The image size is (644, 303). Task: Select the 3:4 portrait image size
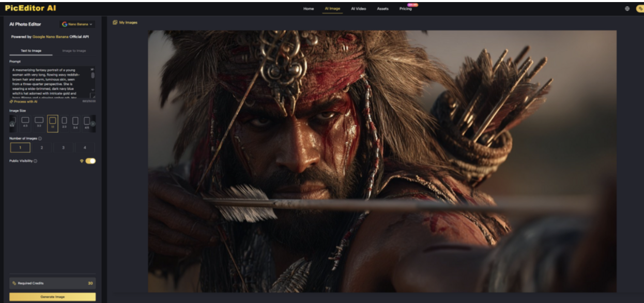[x=75, y=122]
